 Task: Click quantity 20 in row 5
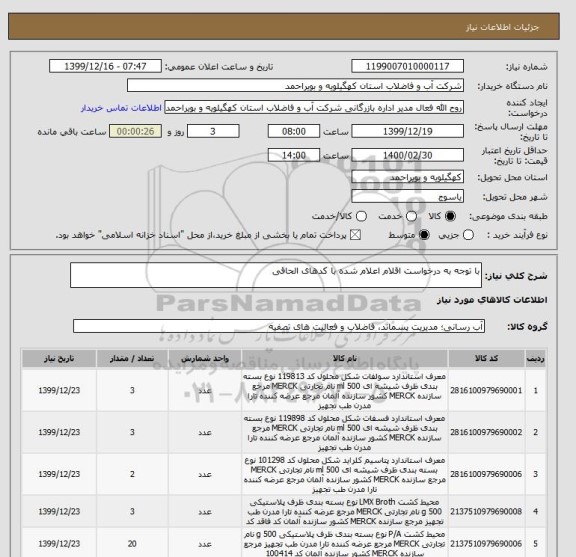(x=132, y=544)
